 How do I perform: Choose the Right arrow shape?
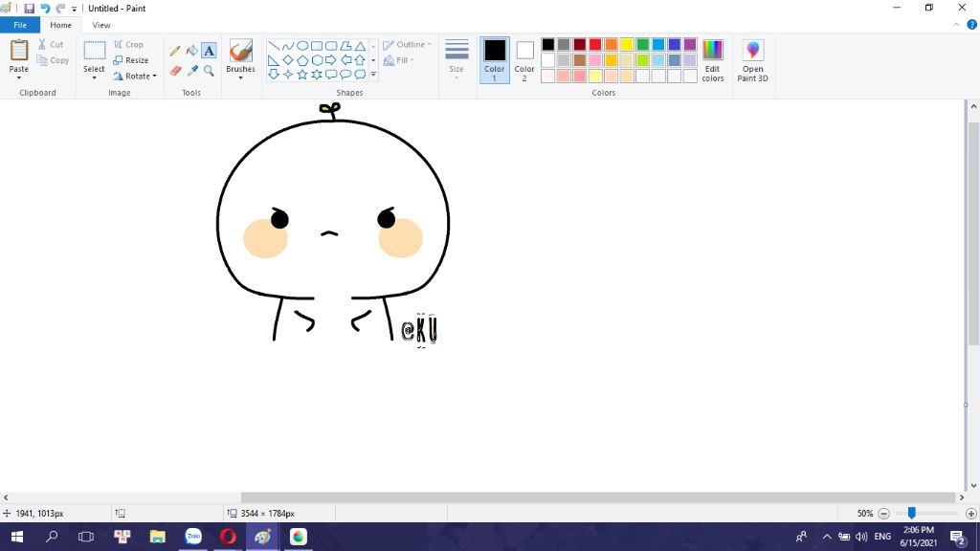click(331, 60)
